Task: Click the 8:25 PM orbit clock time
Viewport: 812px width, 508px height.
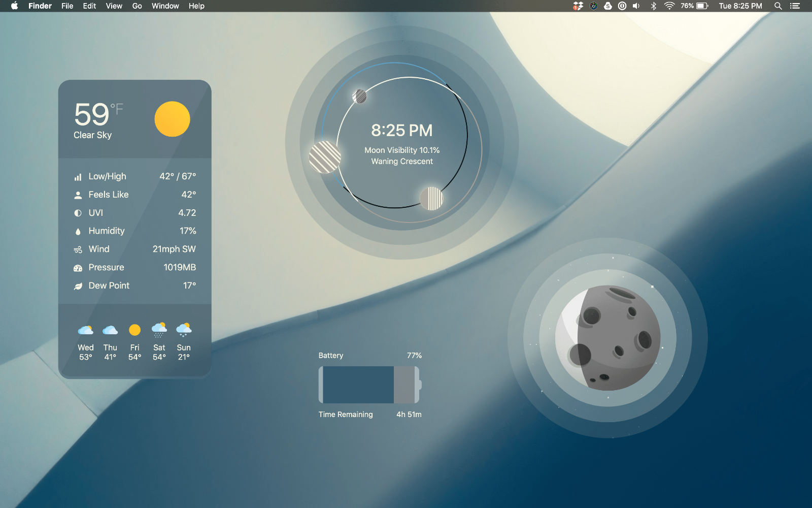Action: point(402,131)
